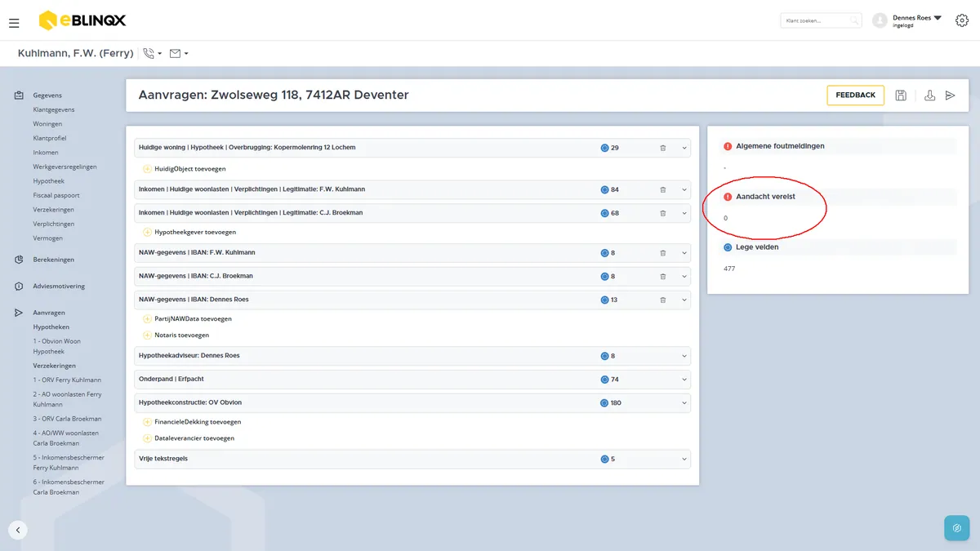Open the phone dropdown next to client name
This screenshot has width=980, height=551.
pyautogui.click(x=153, y=54)
